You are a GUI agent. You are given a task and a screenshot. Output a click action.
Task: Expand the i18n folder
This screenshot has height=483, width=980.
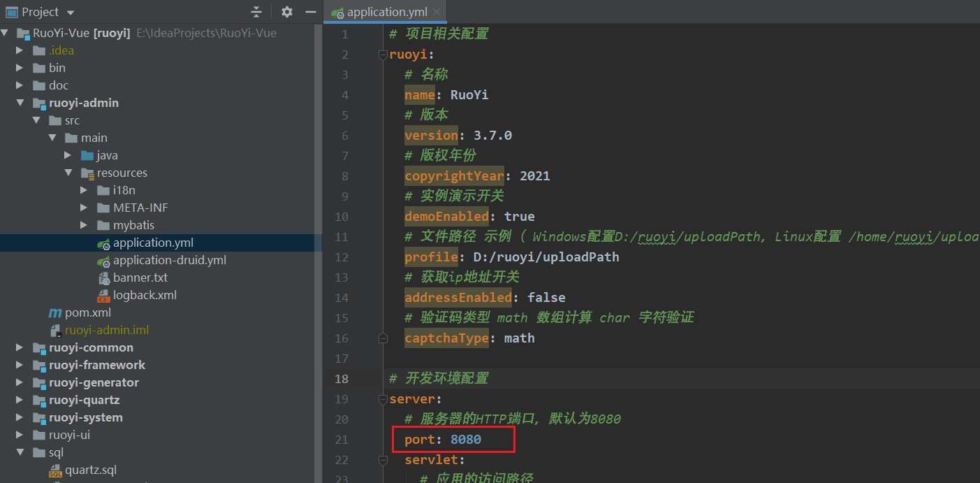point(85,190)
